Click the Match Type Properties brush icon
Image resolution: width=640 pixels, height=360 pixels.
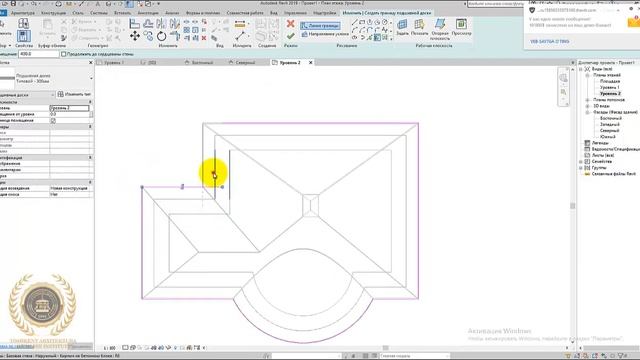64,38
